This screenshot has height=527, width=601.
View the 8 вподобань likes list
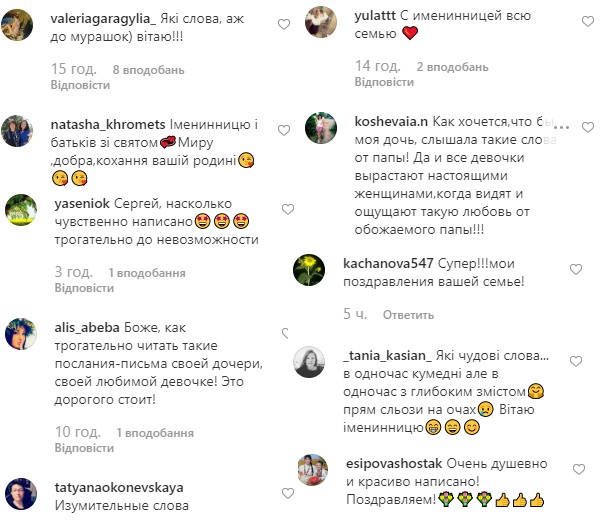[x=148, y=70]
